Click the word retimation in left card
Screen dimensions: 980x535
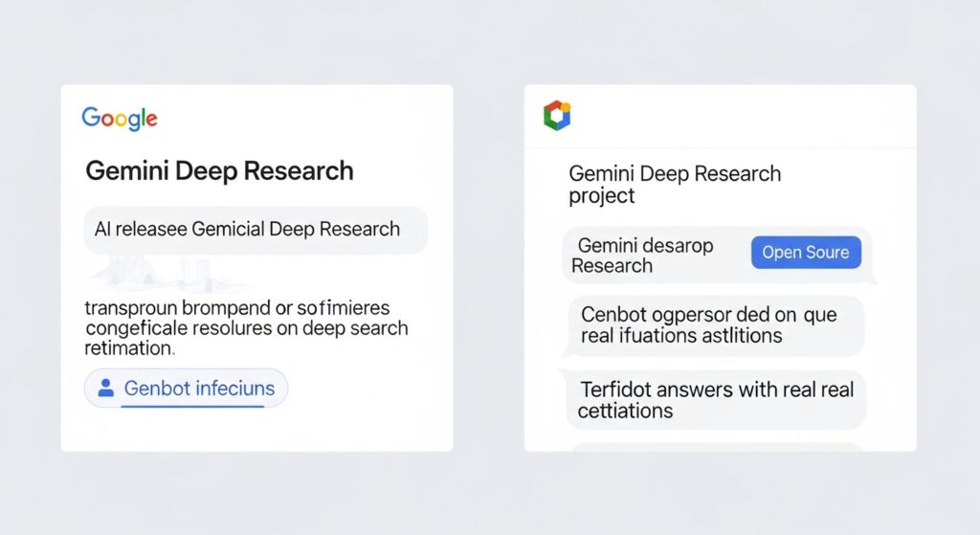[x=129, y=348]
